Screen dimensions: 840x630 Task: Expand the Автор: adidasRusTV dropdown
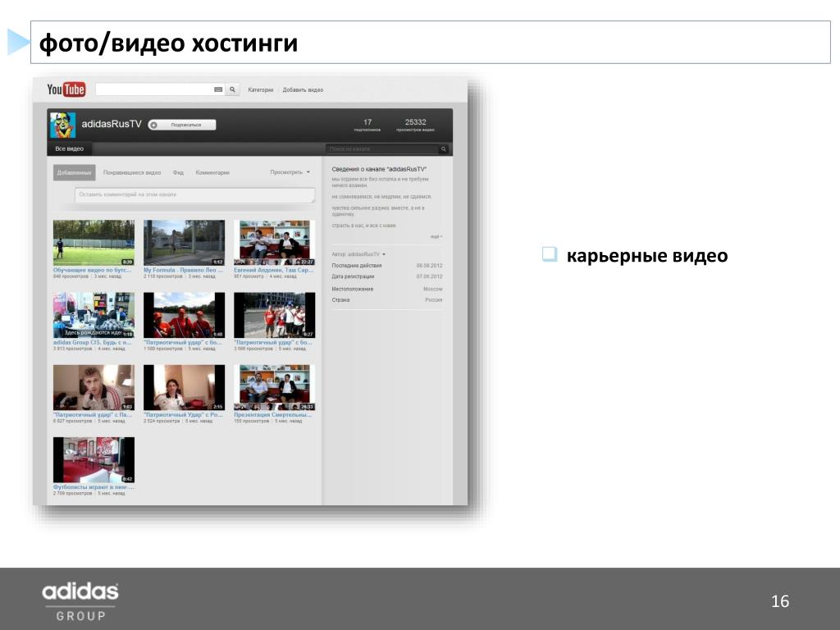[x=359, y=254]
